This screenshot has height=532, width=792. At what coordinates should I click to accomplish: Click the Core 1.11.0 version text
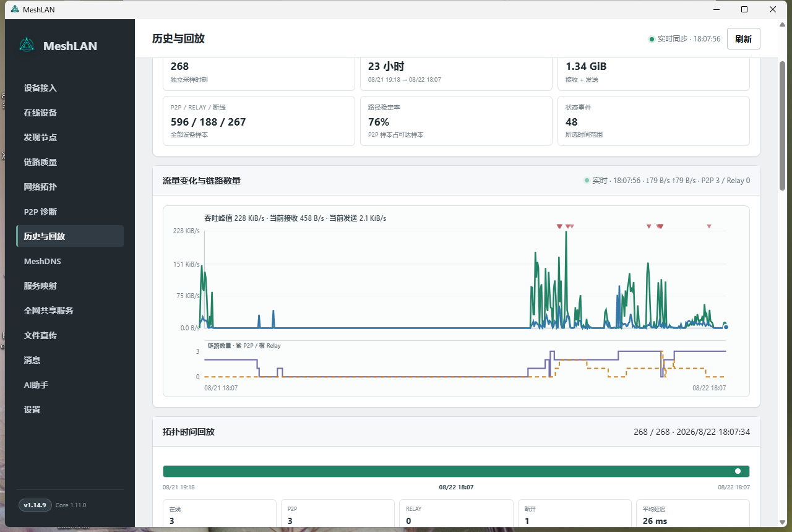pyautogui.click(x=71, y=505)
